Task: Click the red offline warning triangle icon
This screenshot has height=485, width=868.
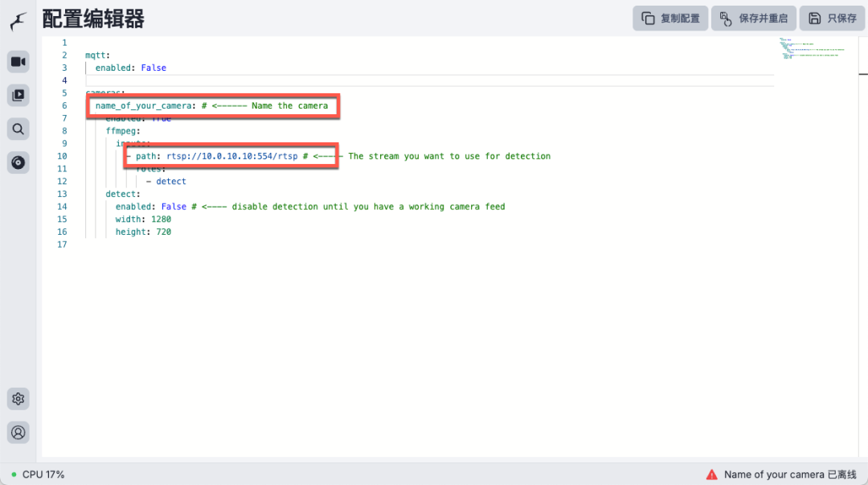Action: [711, 475]
